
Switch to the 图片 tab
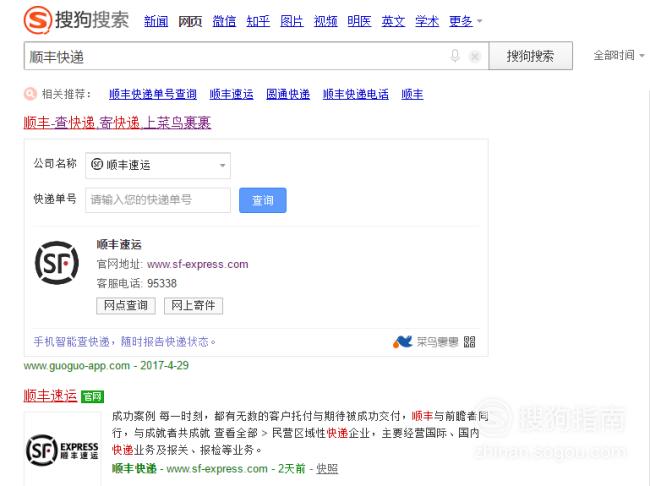click(291, 21)
